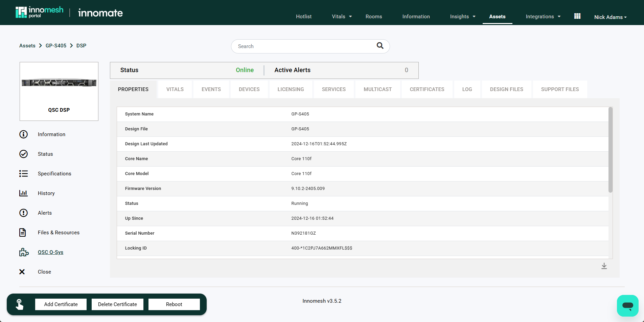This screenshot has height=322, width=644.
Task: Expand the Vitals dropdown menu
Action: point(342,17)
